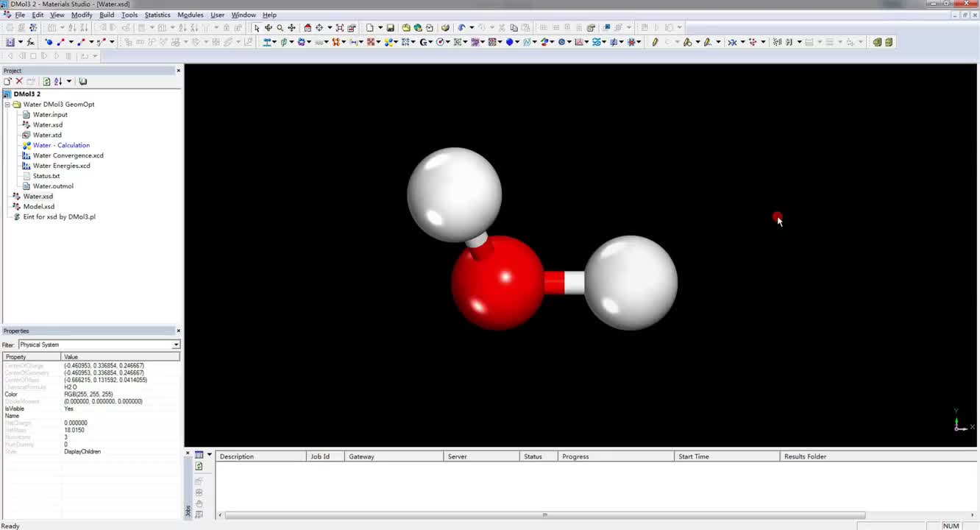Select Water - Calculation in project tree
The height and width of the screenshot is (530, 980).
61,145
